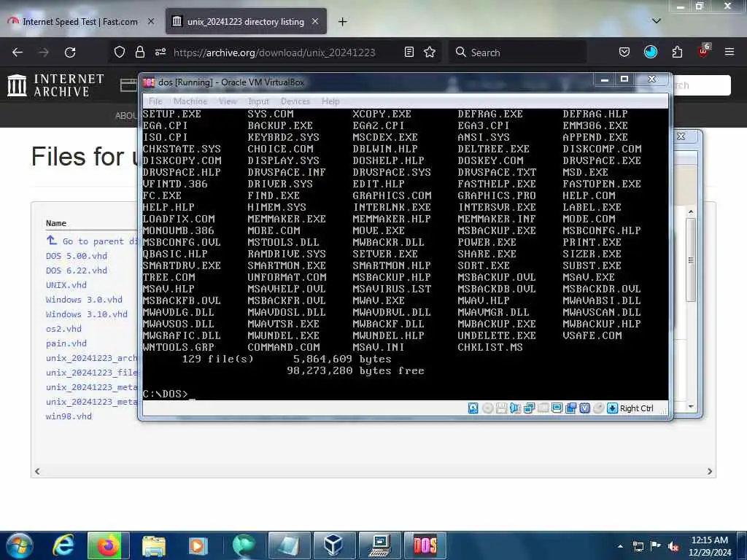Image resolution: width=747 pixels, height=560 pixels.
Task: Show hidden system tray icons
Action: point(620,546)
